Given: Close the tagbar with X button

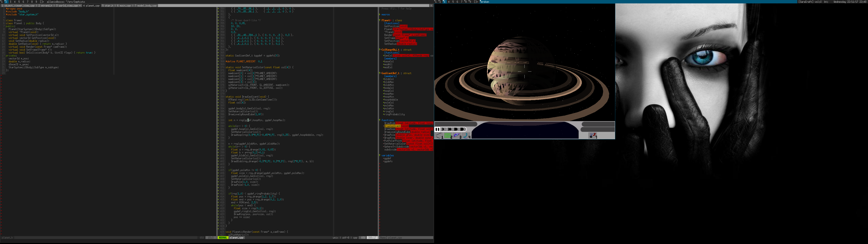Looking at the screenshot, I should pyautogui.click(x=431, y=6).
